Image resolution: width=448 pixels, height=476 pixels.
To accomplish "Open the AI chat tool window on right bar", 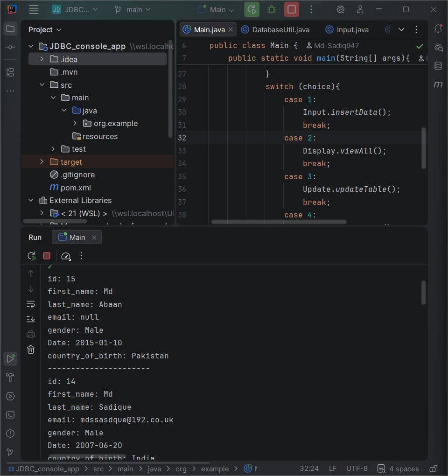I will point(438,47).
